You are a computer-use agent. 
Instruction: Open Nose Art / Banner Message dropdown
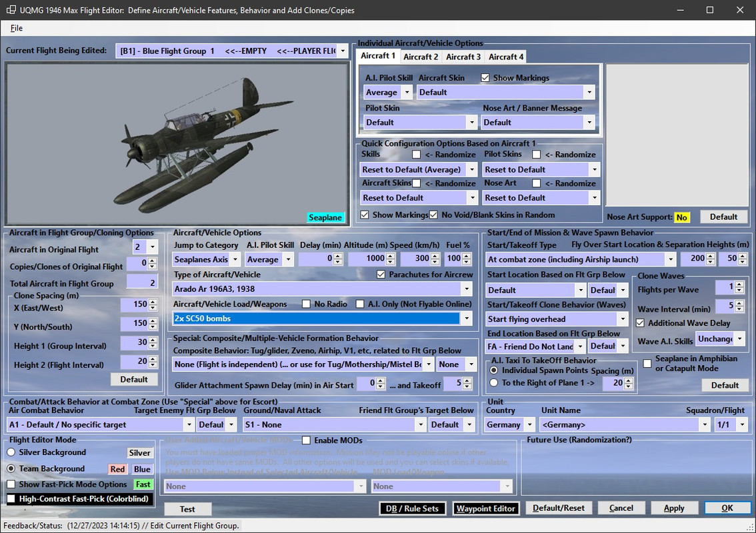coord(589,123)
